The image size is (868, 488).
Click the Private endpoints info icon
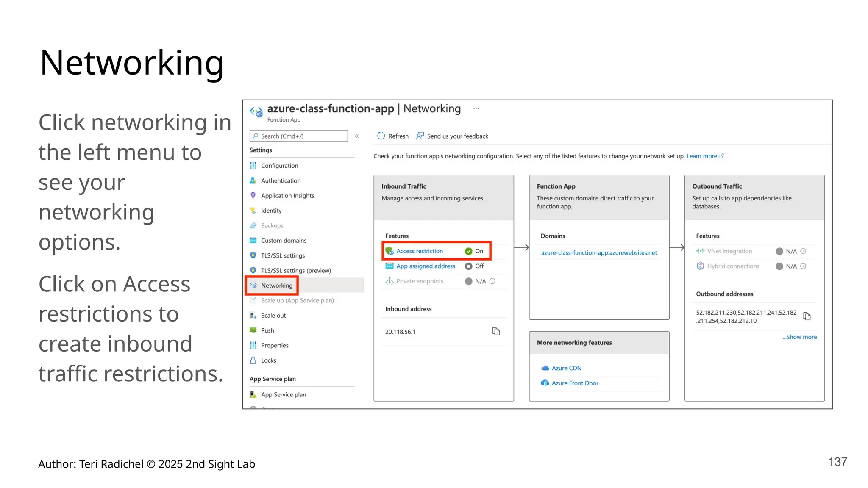[x=492, y=281]
